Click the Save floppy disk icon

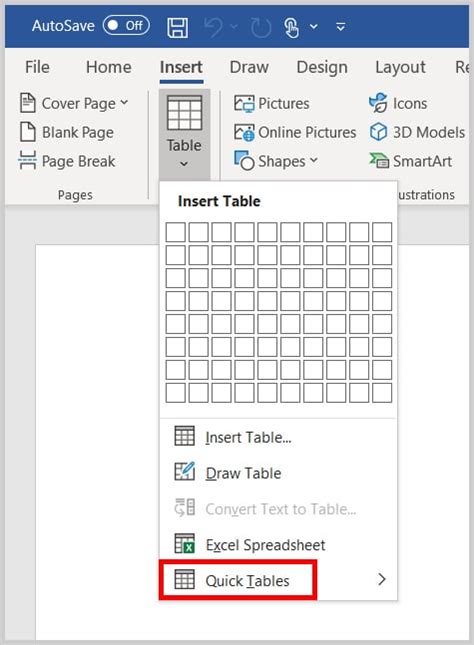point(178,27)
